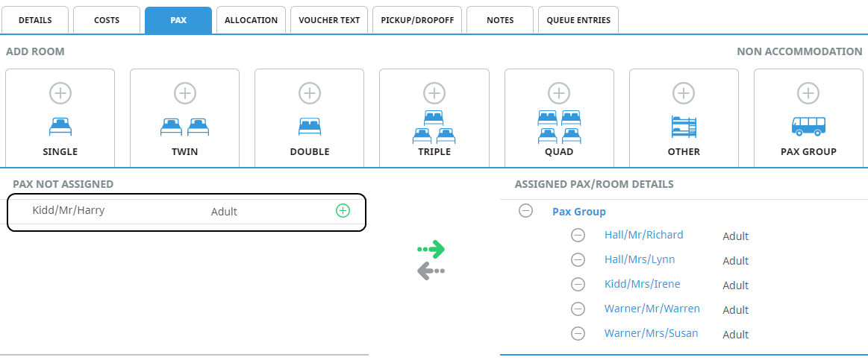Click green plus beside Kidd/Mr/Harry
This screenshot has height=360, width=868.
(343, 211)
